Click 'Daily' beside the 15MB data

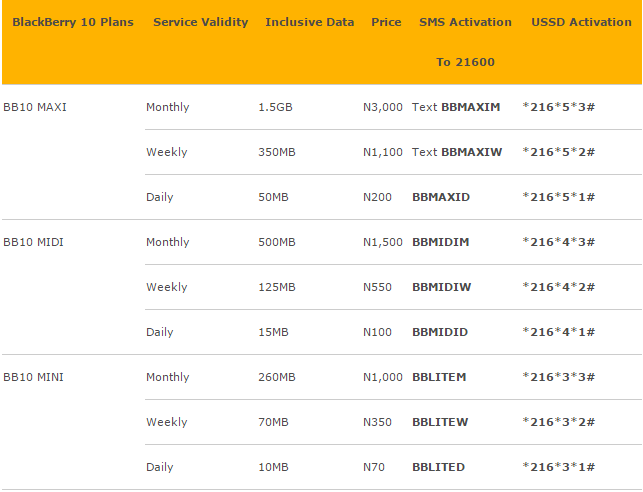click(160, 332)
